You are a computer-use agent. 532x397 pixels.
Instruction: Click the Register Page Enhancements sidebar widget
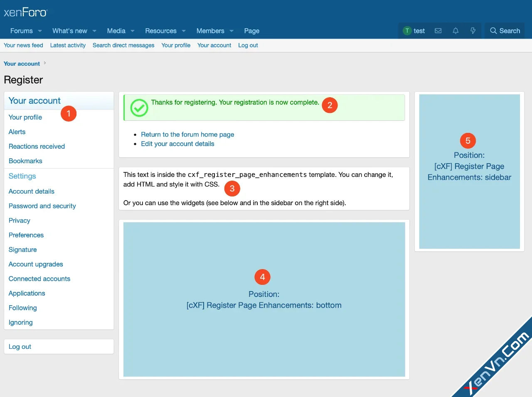point(469,172)
